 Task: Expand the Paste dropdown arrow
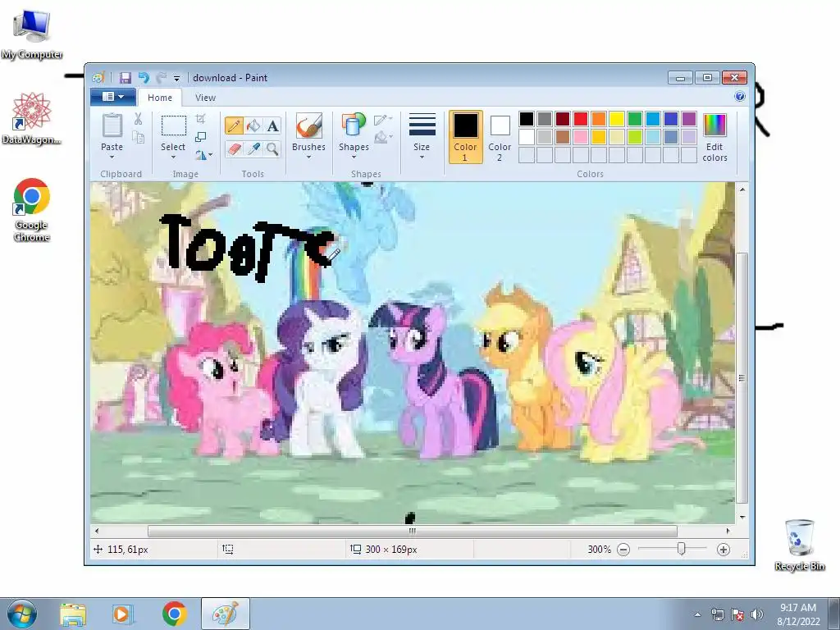112,157
